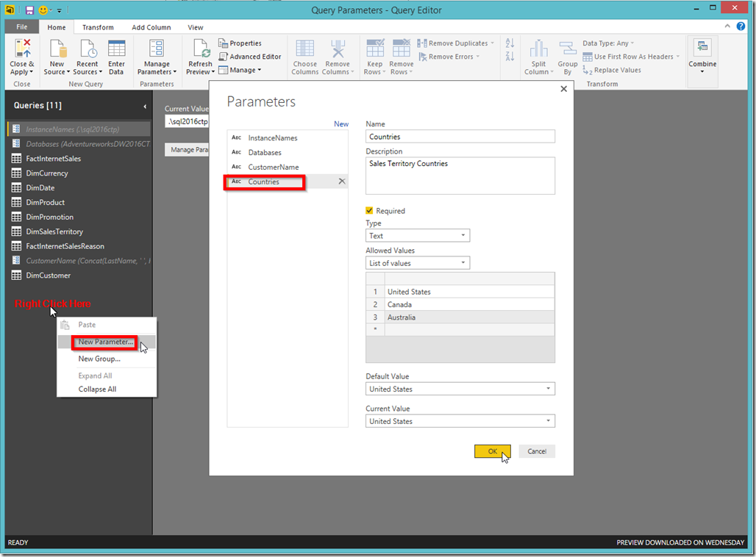The width and height of the screenshot is (756, 557).
Task: Click the Close & Apply icon
Action: (x=22, y=48)
